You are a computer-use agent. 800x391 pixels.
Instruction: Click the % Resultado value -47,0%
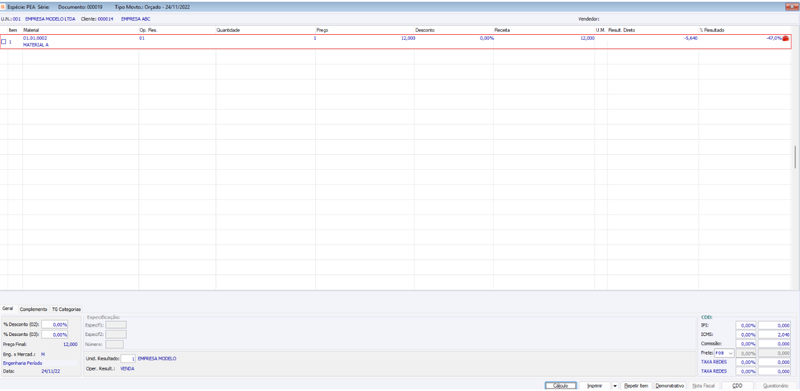pyautogui.click(x=774, y=38)
